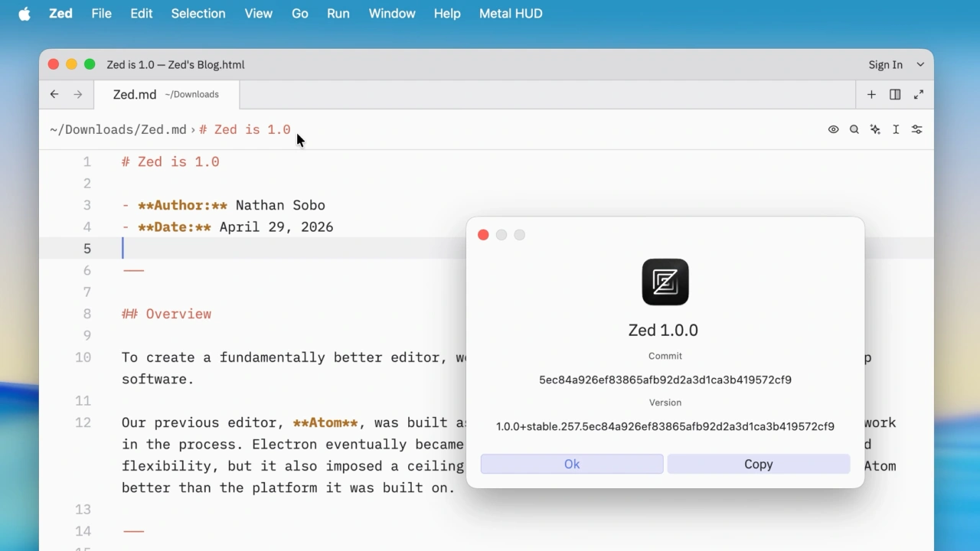Go back with the left arrow
The height and width of the screenshot is (551, 980).
pyautogui.click(x=54, y=94)
